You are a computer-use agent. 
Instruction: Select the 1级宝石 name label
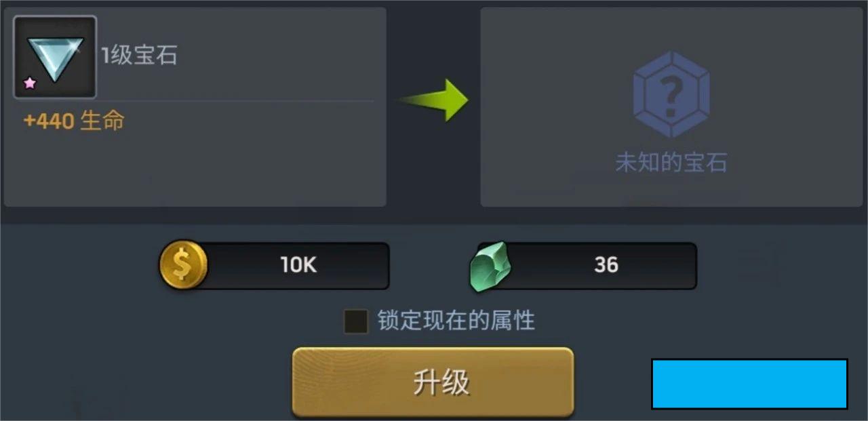139,56
